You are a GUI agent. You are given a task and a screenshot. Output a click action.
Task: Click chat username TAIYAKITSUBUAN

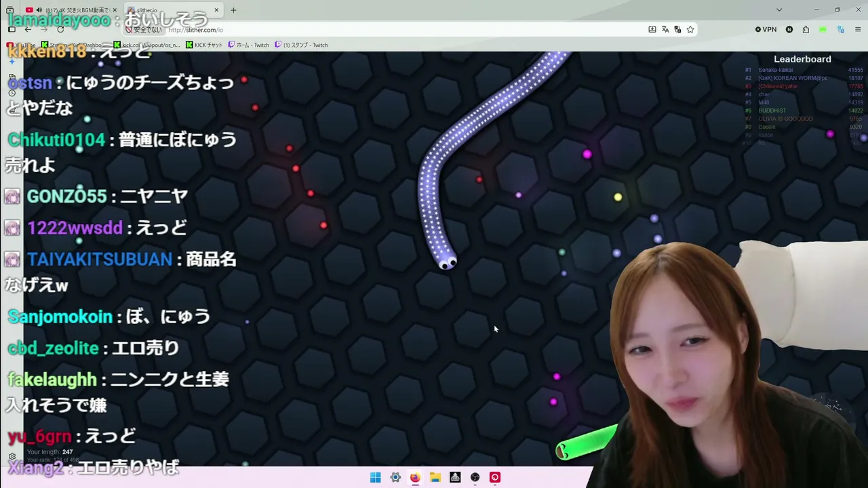(100, 260)
